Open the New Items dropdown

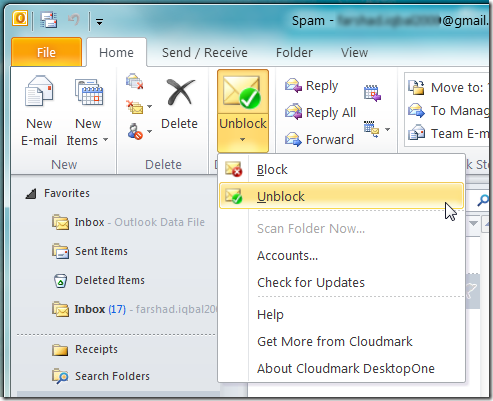pos(88,111)
